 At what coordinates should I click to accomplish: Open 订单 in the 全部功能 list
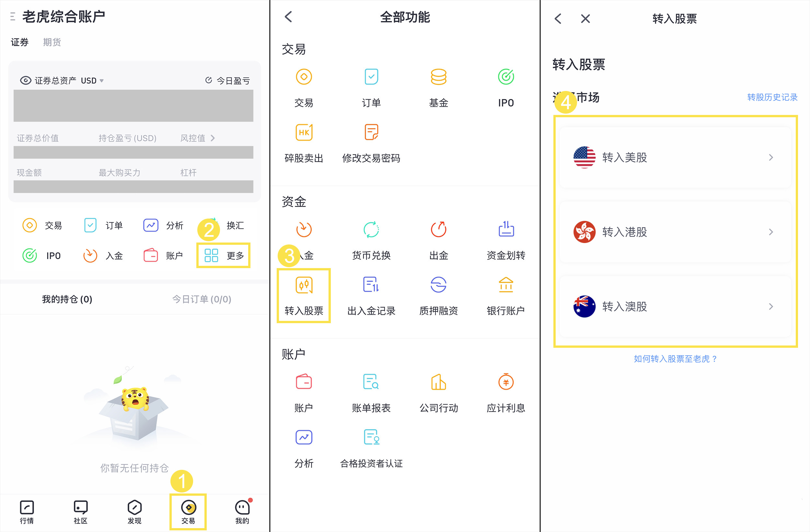click(x=371, y=88)
